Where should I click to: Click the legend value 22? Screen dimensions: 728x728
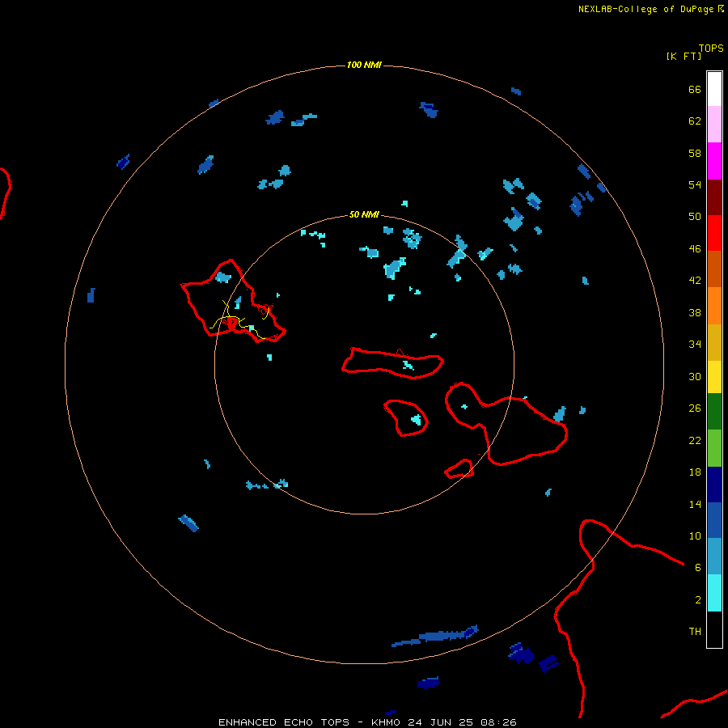pyautogui.click(x=695, y=440)
